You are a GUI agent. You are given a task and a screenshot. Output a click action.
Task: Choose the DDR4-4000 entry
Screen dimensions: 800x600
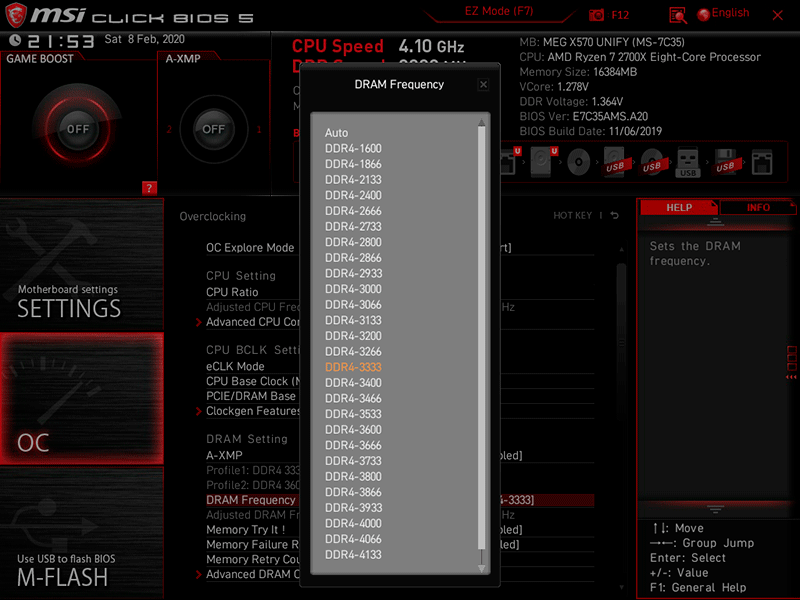(353, 523)
